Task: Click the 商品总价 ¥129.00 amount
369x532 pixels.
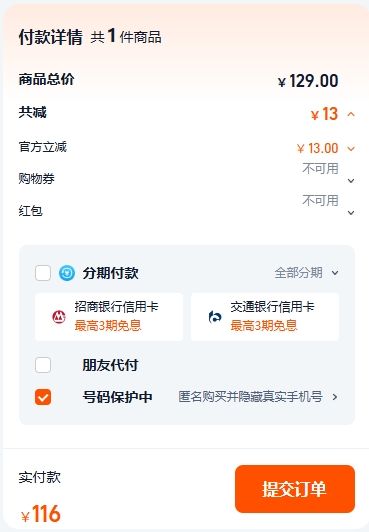Action: 308,81
